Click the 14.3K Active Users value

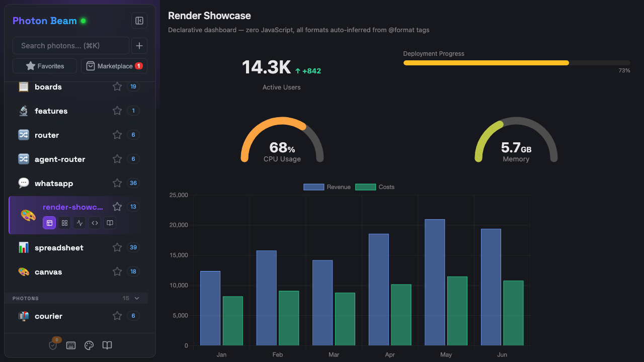pyautogui.click(x=266, y=67)
